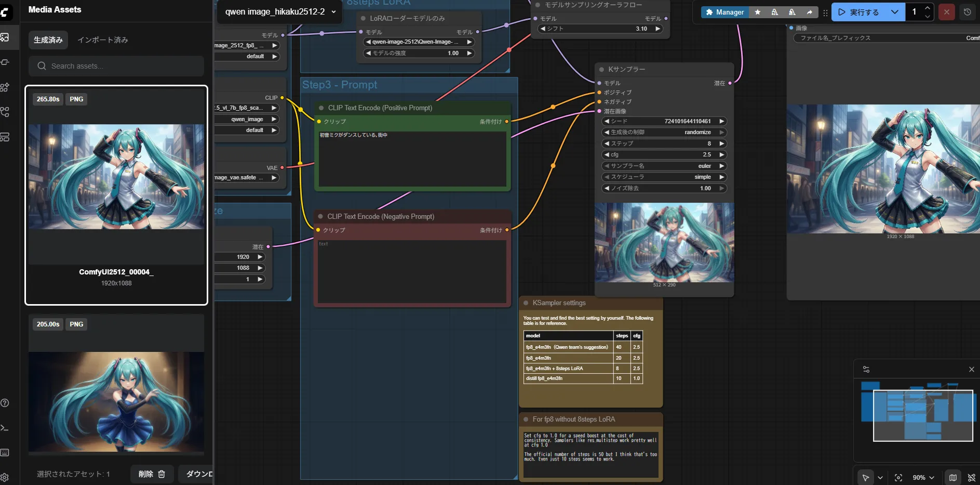Expand the run button dropdown arrow

(894, 12)
